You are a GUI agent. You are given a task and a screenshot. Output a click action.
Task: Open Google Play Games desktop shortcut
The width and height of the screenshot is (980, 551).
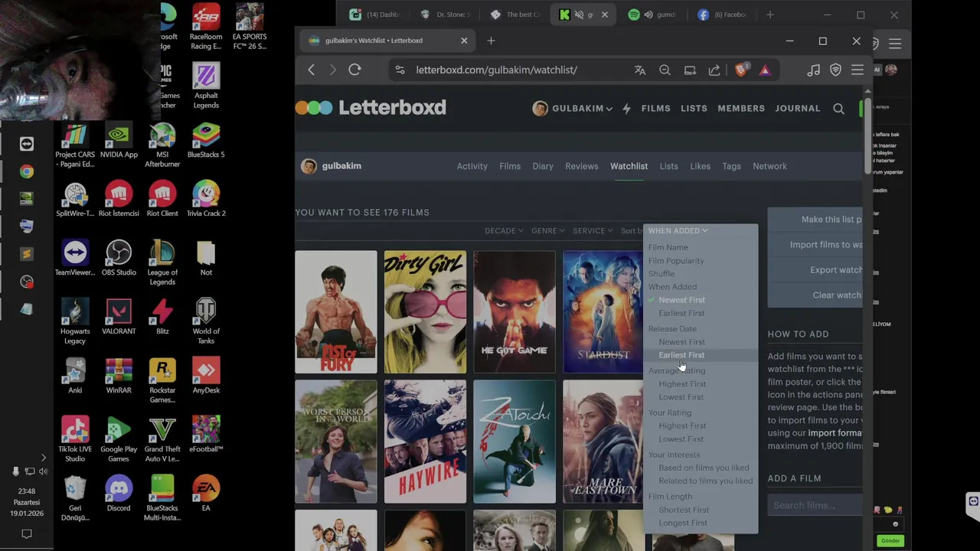[119, 439]
